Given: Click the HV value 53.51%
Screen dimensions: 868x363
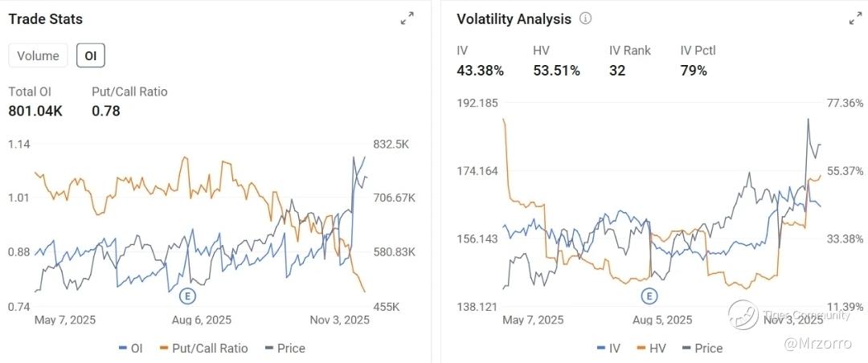Looking at the screenshot, I should click(x=556, y=71).
